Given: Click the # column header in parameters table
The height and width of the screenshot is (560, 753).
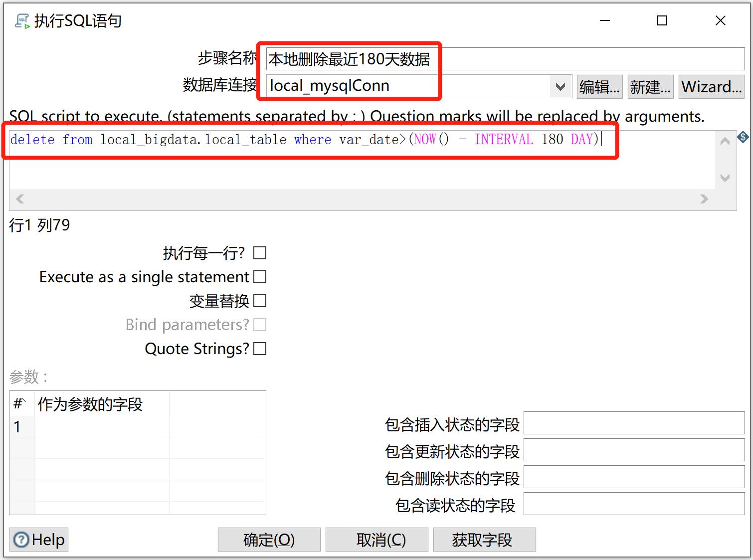Looking at the screenshot, I should (x=22, y=404).
